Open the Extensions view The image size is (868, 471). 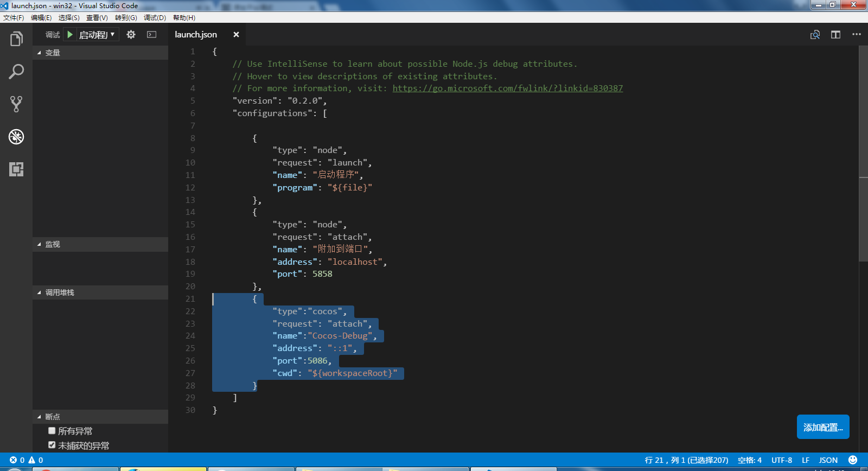16,169
